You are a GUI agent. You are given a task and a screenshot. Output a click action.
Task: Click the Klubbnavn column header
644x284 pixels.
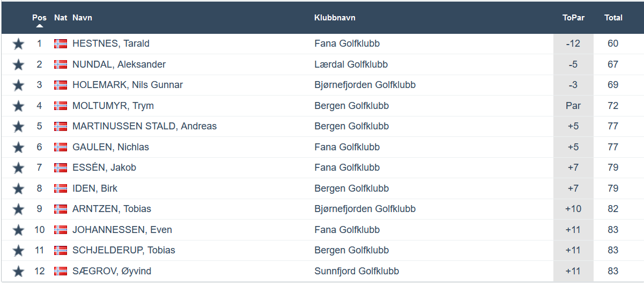335,18
